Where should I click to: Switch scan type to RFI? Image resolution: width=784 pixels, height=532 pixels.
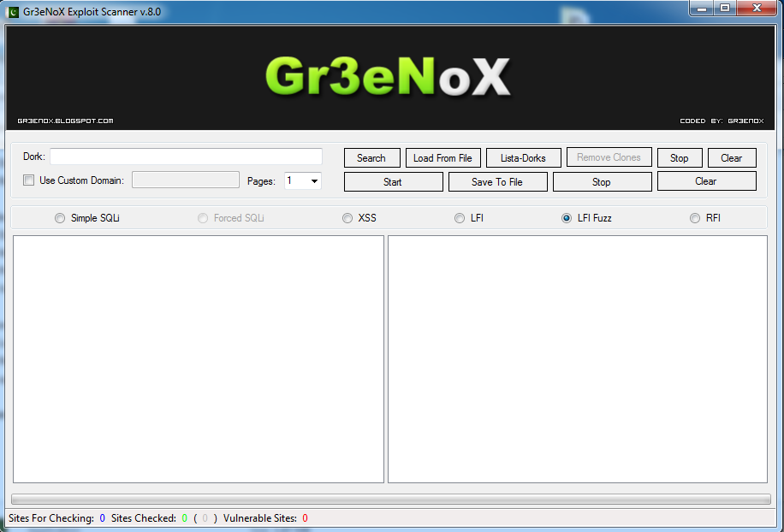pos(695,218)
